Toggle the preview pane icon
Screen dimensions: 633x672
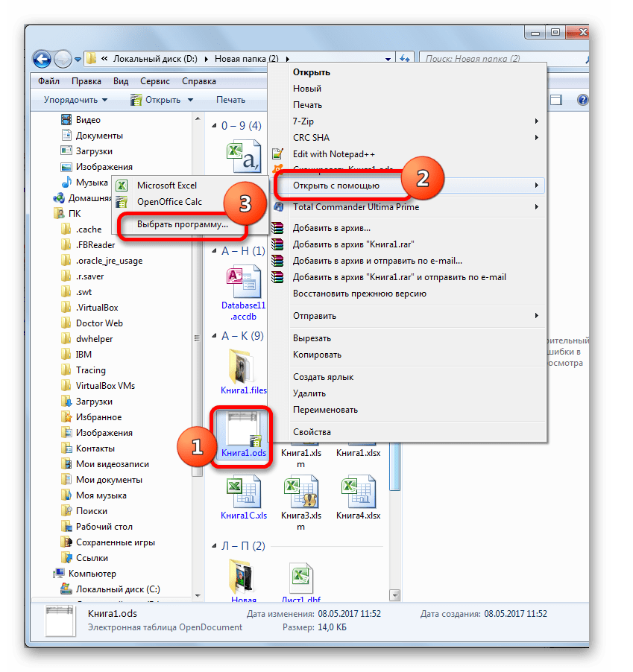click(x=555, y=100)
